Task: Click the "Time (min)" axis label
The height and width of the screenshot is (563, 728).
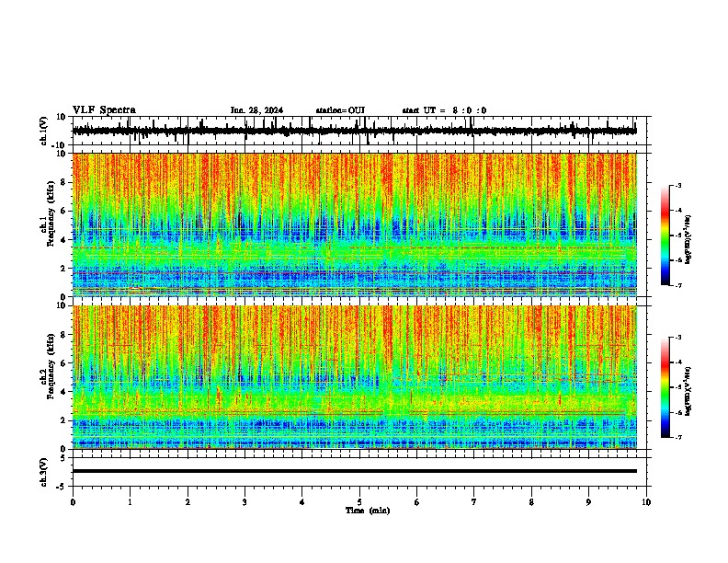Action: click(368, 511)
